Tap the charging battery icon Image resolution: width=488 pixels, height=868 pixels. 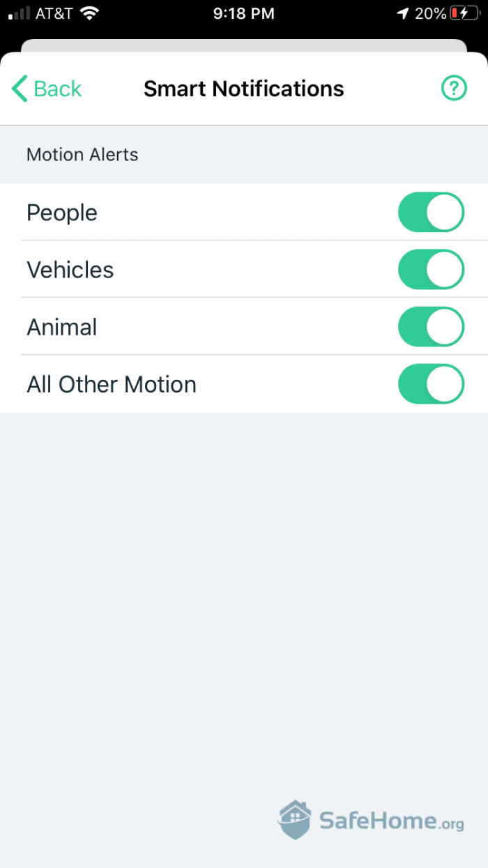click(x=464, y=13)
